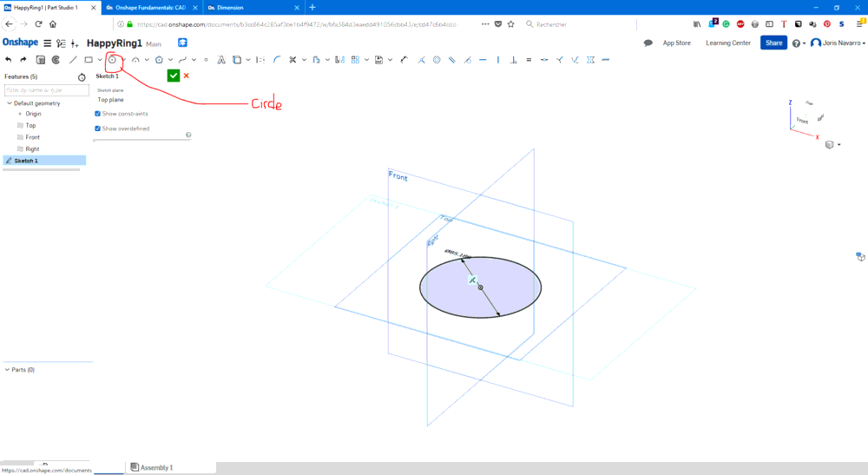Open the Learning Center link

pos(728,43)
